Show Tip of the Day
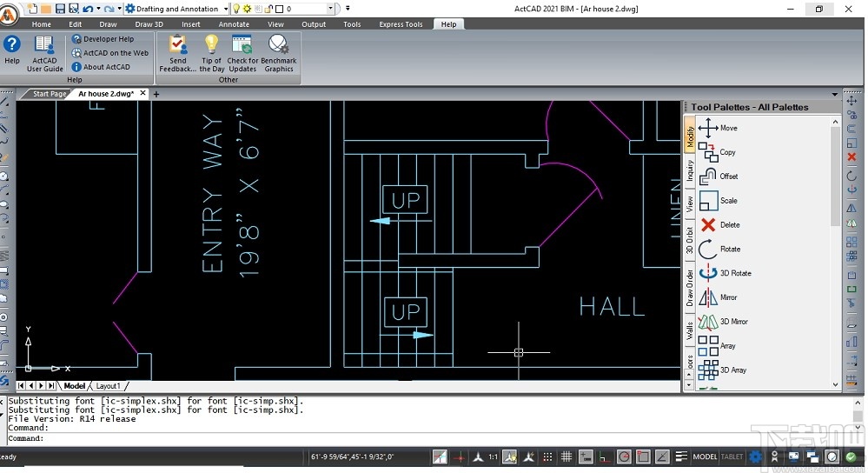This screenshot has width=868, height=473. (211, 53)
